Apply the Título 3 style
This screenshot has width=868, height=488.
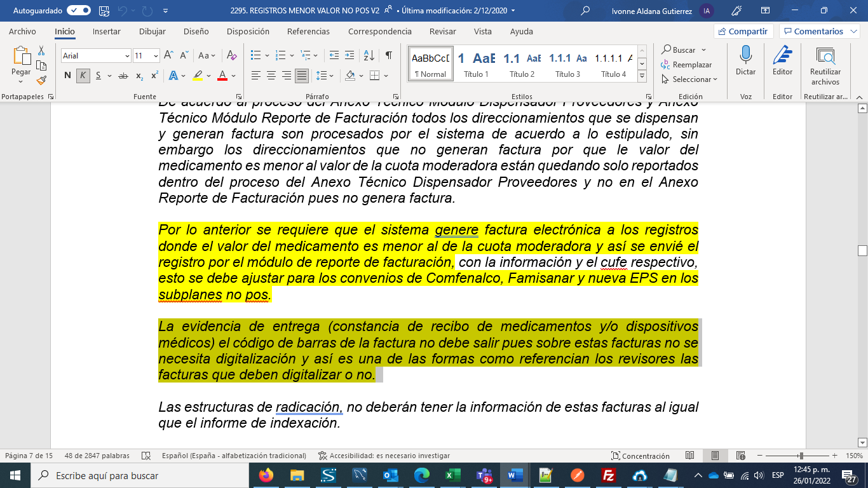tap(568, 64)
